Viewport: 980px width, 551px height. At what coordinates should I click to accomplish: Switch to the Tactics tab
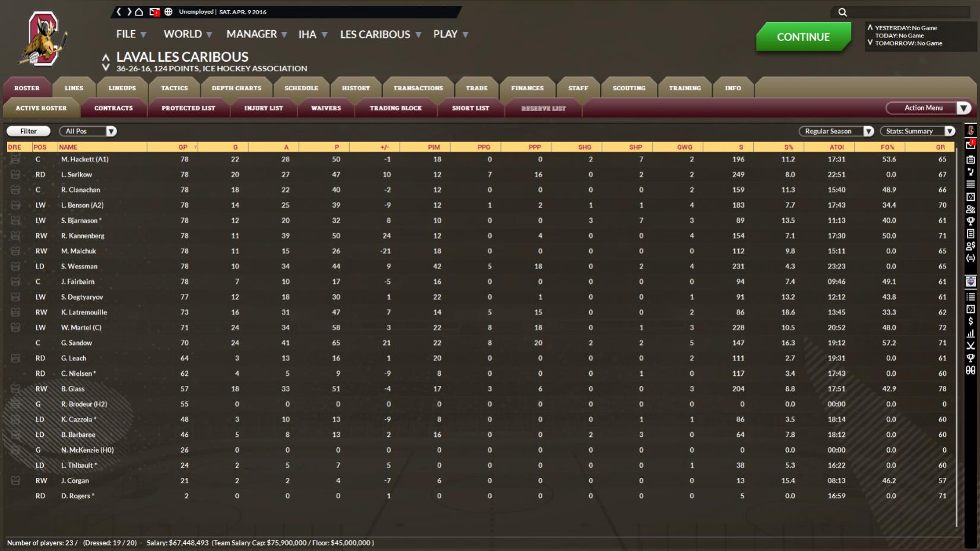point(174,88)
